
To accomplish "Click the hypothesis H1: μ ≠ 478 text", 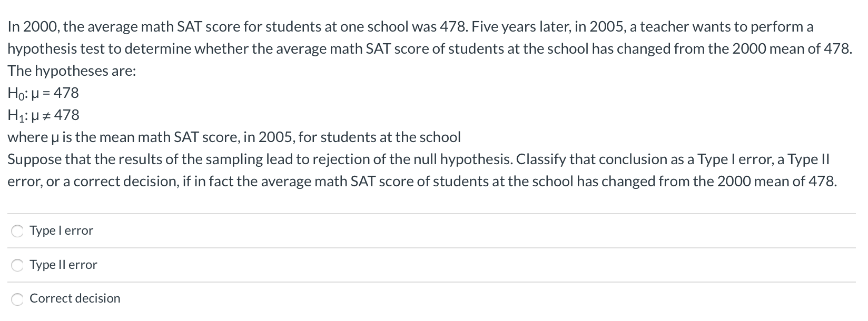I will [x=43, y=115].
